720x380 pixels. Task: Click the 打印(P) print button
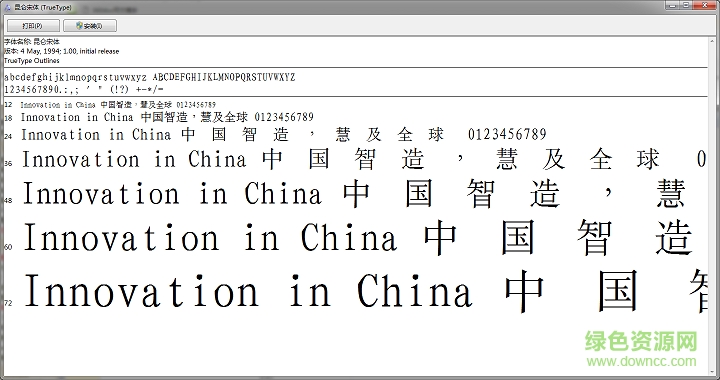click(x=33, y=26)
